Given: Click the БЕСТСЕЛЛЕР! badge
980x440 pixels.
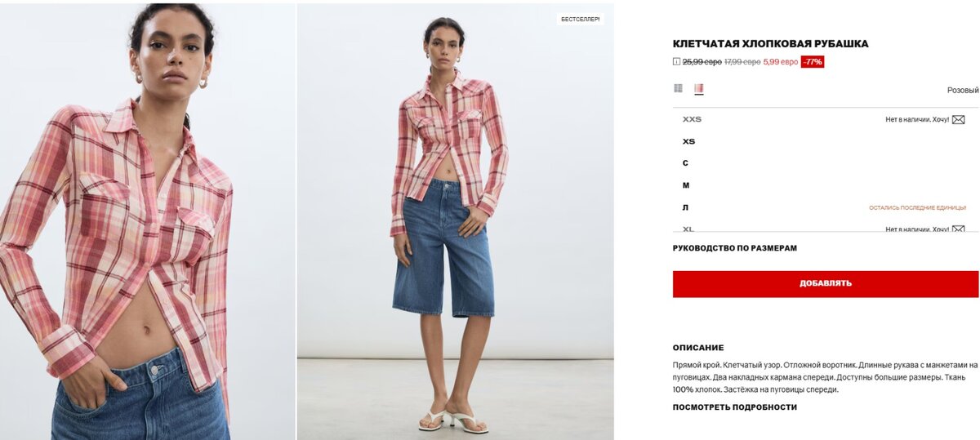Looking at the screenshot, I should pyautogui.click(x=580, y=19).
